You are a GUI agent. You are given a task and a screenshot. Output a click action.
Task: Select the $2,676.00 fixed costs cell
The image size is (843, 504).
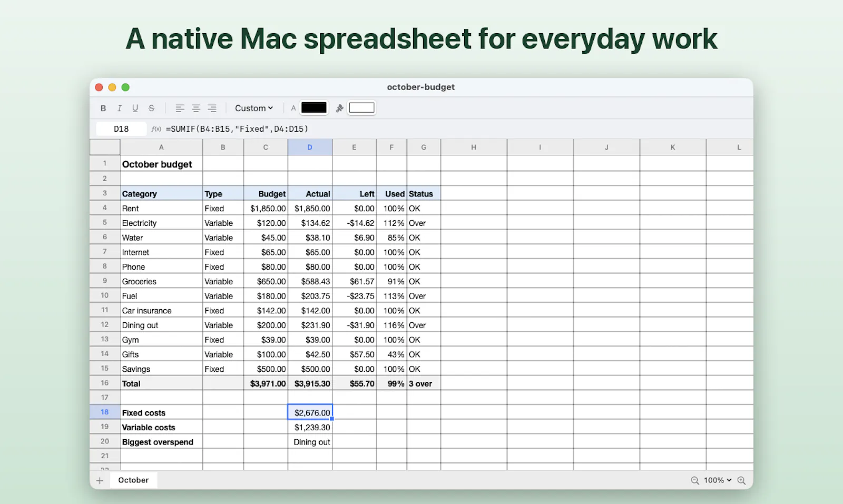(310, 412)
